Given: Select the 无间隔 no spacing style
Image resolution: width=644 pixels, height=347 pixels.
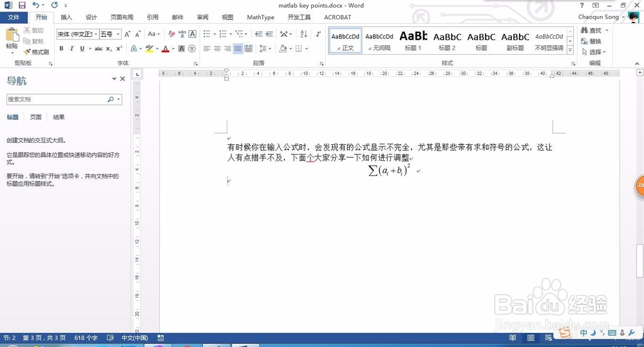Looking at the screenshot, I should click(379, 41).
